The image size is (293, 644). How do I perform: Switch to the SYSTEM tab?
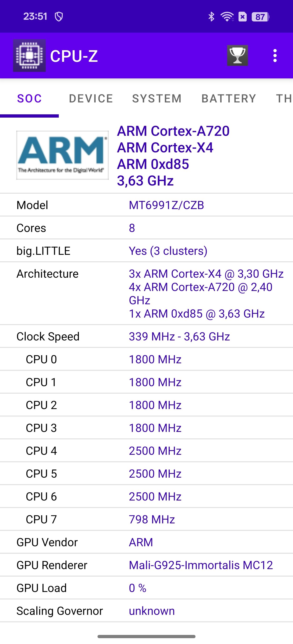coord(157,98)
